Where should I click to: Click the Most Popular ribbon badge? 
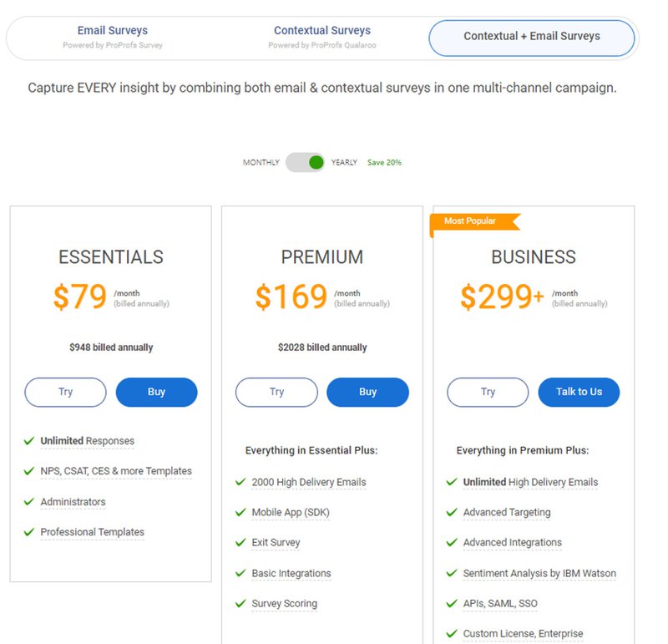click(x=473, y=221)
